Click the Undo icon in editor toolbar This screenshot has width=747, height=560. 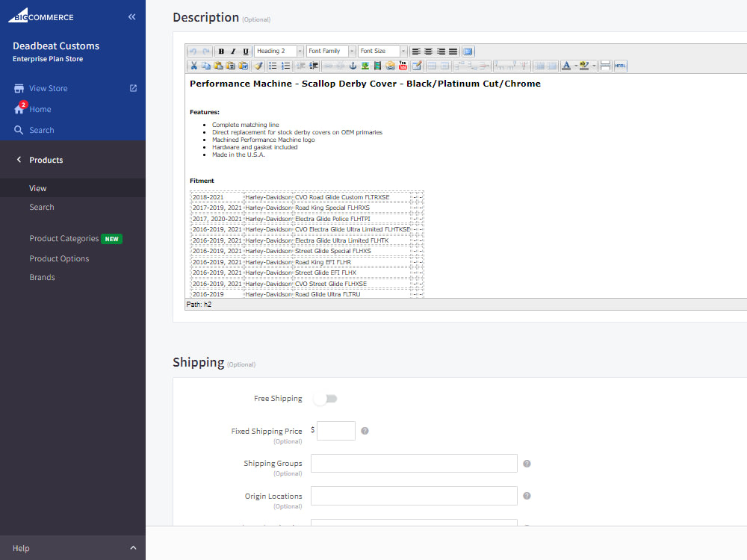click(x=193, y=51)
